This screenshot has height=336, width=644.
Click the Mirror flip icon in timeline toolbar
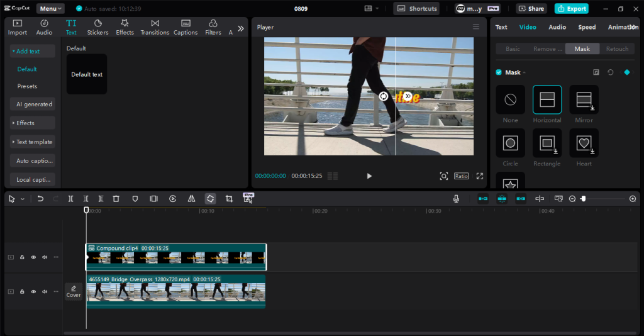click(191, 199)
